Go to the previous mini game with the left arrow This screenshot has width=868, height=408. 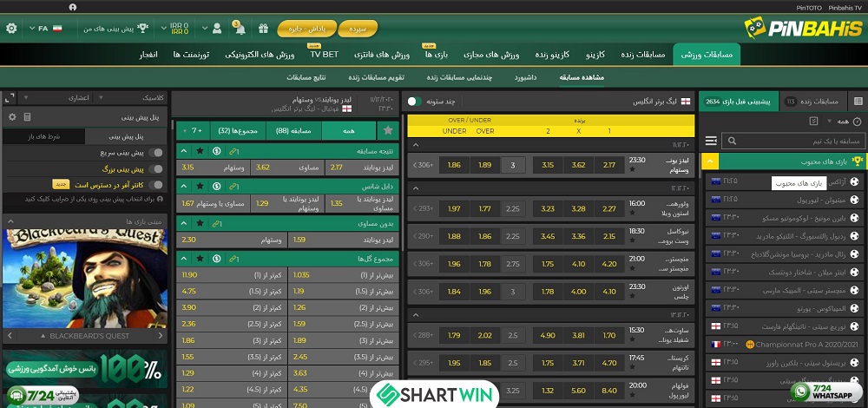[9, 335]
